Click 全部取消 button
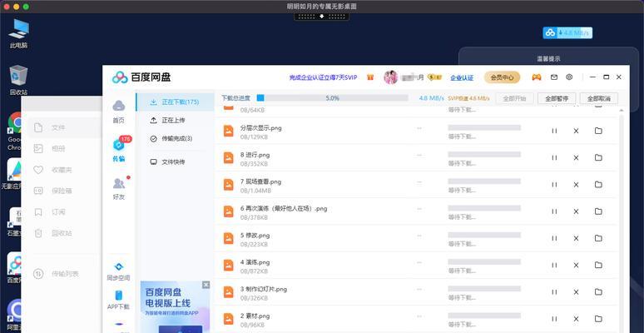644x333 pixels. coord(599,98)
